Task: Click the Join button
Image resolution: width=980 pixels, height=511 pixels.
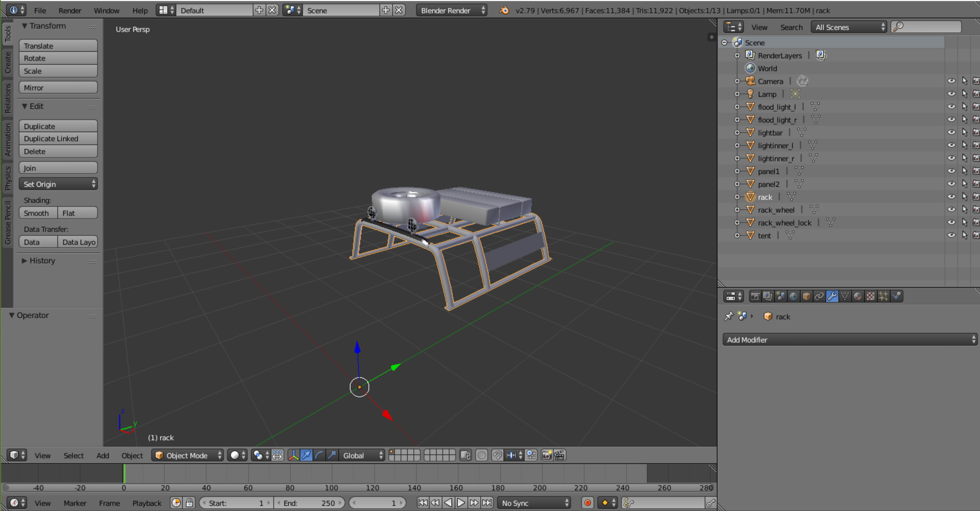Action: (x=58, y=168)
